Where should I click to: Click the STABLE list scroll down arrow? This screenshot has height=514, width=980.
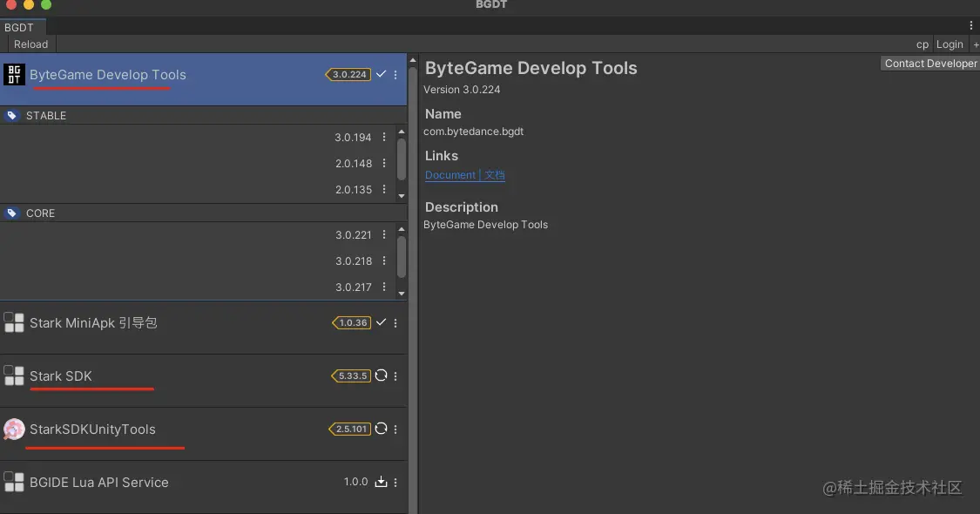click(x=402, y=196)
